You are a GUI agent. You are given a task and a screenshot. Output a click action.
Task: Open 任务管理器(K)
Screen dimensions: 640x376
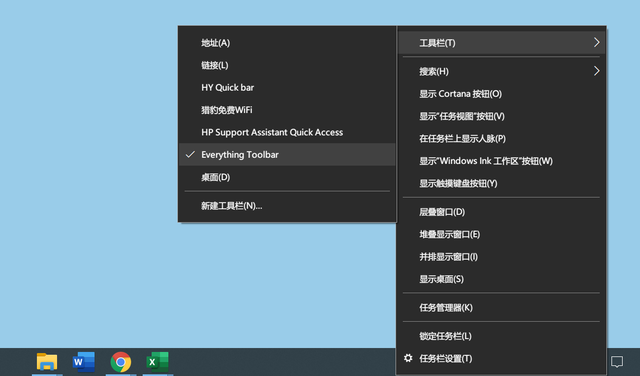[x=502, y=307]
